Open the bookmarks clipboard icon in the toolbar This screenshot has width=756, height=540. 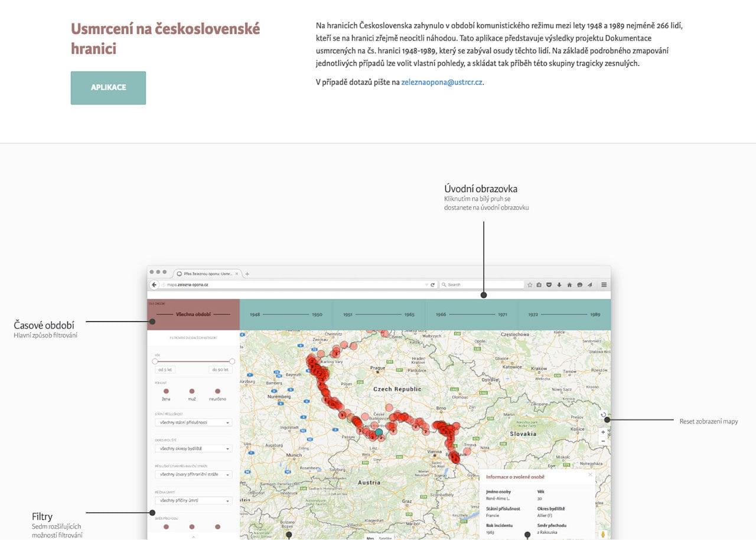(x=539, y=285)
